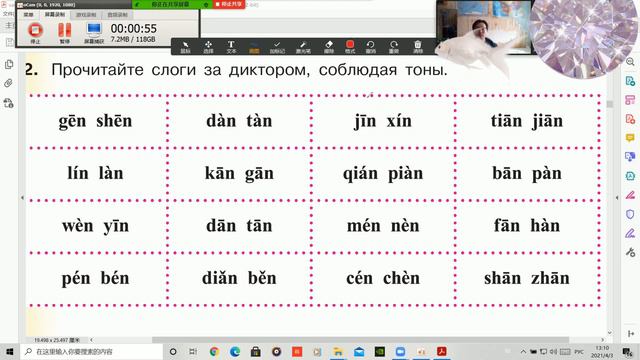Screen dimensions: 640x360
Task: Click syllable pair 'wèn yīn'
Action: 95,226
